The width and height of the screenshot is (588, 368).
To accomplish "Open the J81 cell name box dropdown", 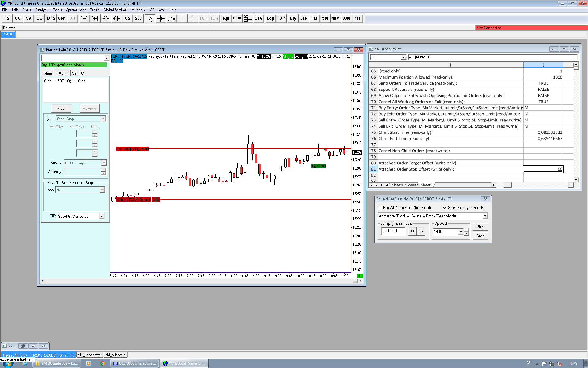I will coord(404,57).
